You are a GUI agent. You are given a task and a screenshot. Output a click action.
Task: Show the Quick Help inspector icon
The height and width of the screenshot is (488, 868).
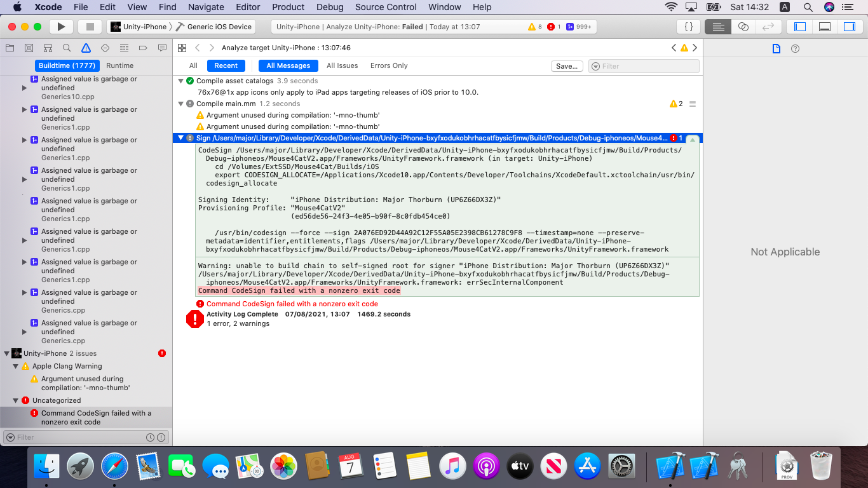[x=795, y=49]
